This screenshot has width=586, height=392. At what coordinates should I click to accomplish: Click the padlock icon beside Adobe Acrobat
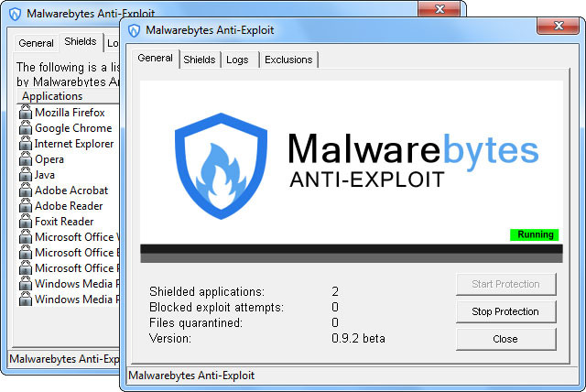pos(26,191)
